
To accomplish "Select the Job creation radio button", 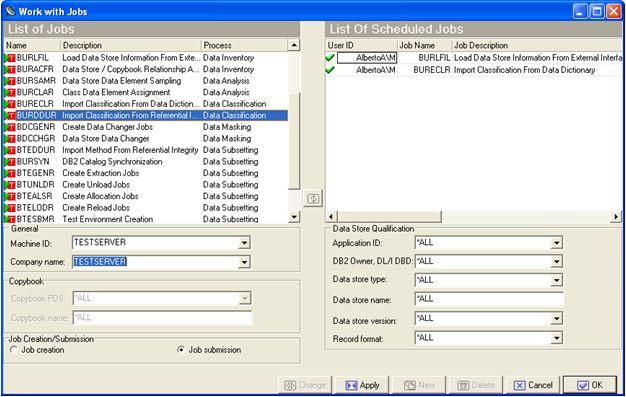I will (14, 350).
